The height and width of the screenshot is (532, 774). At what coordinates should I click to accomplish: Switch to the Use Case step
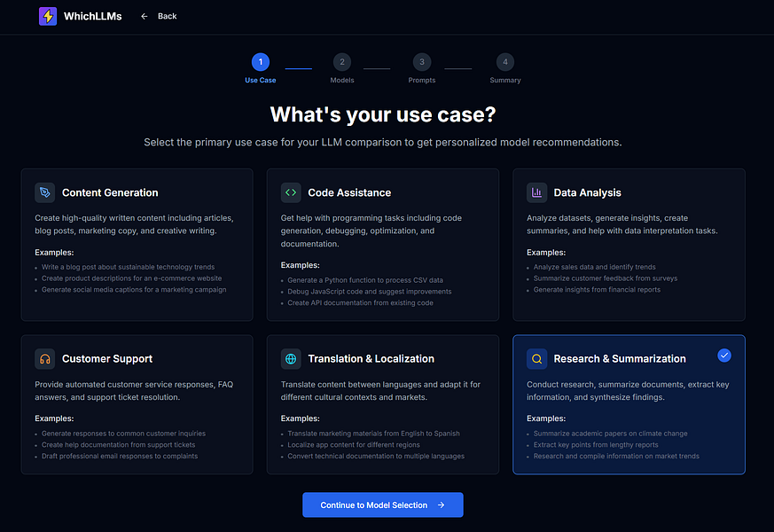(260, 62)
